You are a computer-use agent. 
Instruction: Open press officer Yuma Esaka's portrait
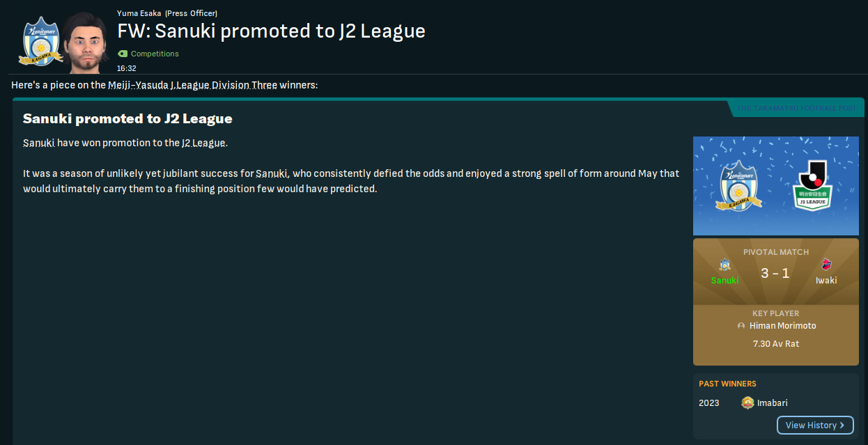[x=87, y=40]
